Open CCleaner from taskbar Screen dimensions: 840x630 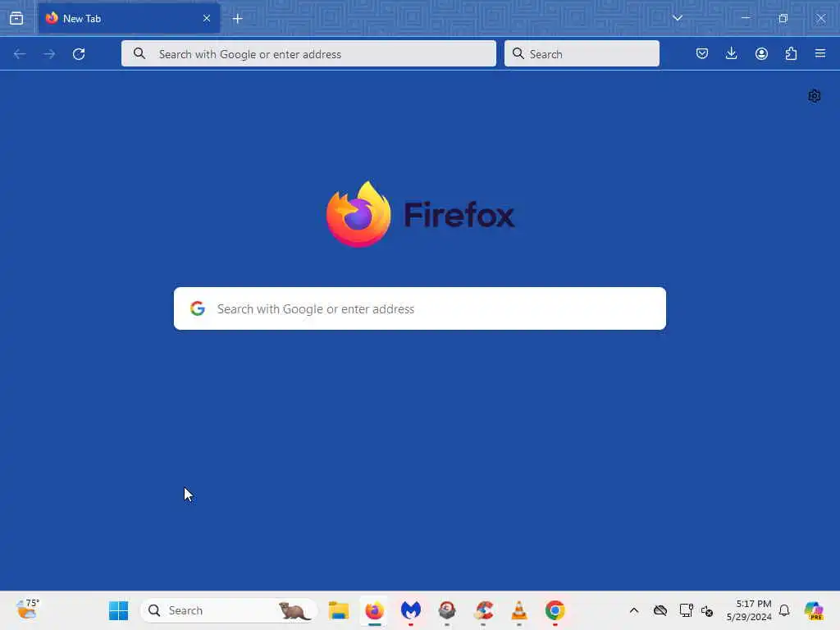[483, 610]
